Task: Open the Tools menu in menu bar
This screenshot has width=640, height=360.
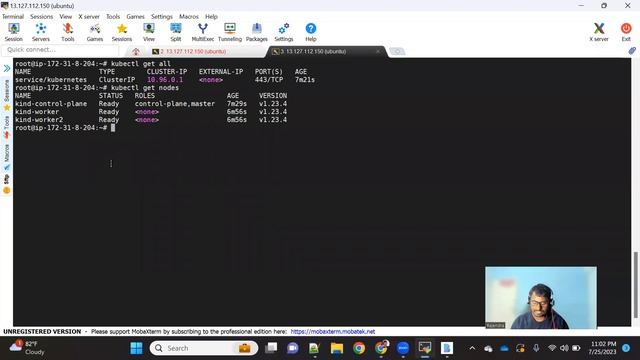Action: tap(113, 16)
